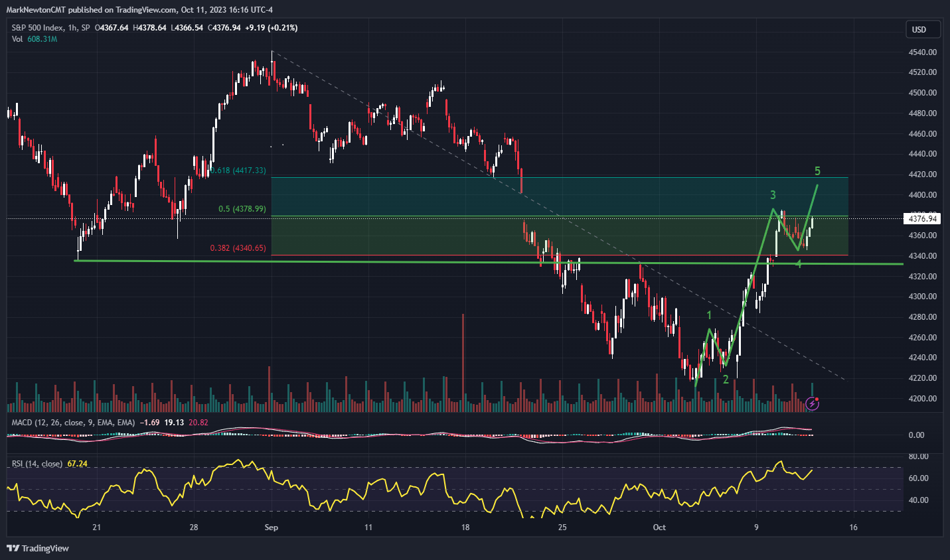Click the 4460.00 price axis label
The image size is (950, 560).
click(x=923, y=133)
